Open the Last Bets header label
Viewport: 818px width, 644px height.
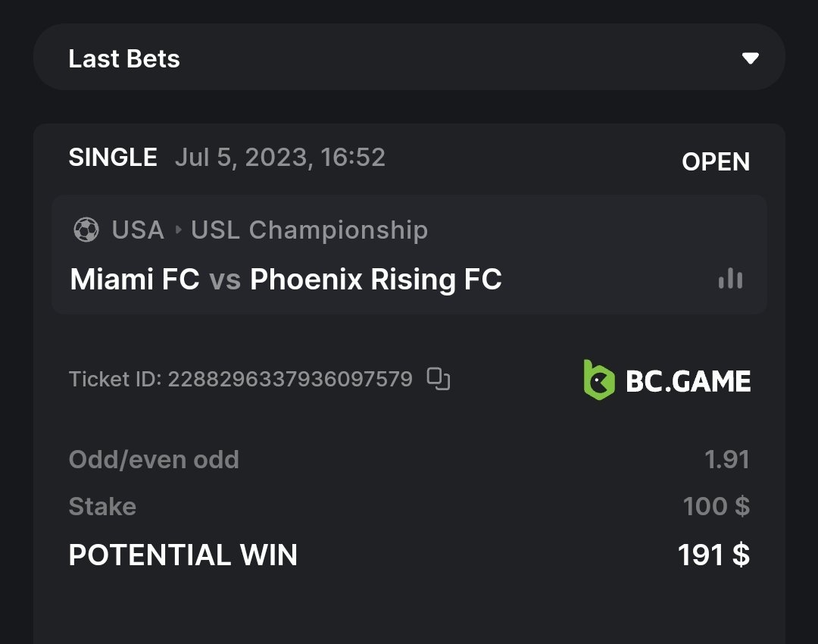tap(124, 59)
